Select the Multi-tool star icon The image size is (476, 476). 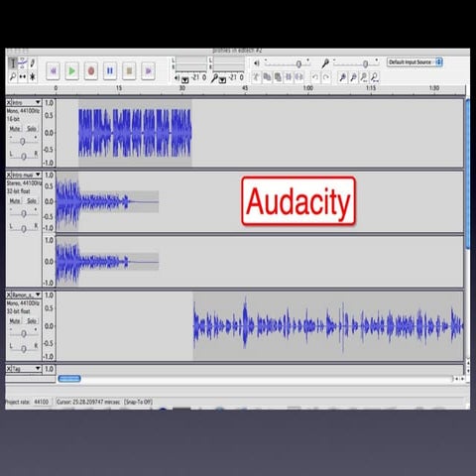pos(33,76)
